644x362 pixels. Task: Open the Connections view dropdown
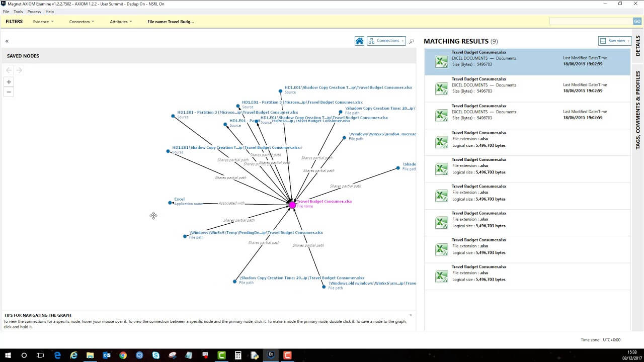pos(386,41)
